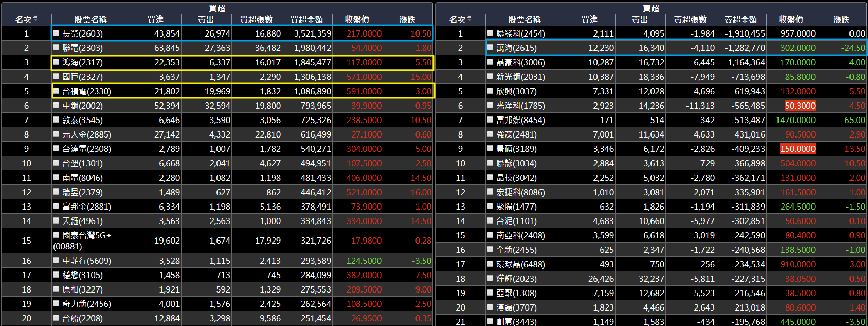The width and height of the screenshot is (868, 326).
Task: Sort by 賣出 column in 賣超 table
Action: [640, 20]
